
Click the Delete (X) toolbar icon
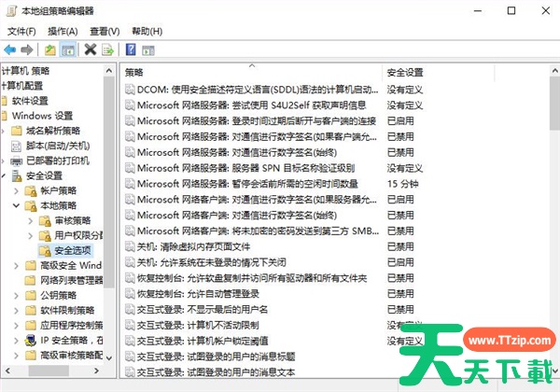point(91,49)
